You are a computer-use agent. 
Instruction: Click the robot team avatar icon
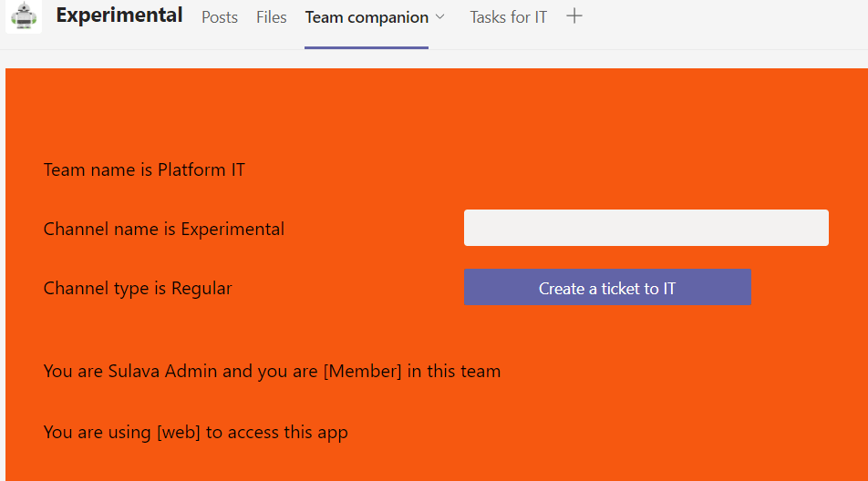(x=24, y=16)
